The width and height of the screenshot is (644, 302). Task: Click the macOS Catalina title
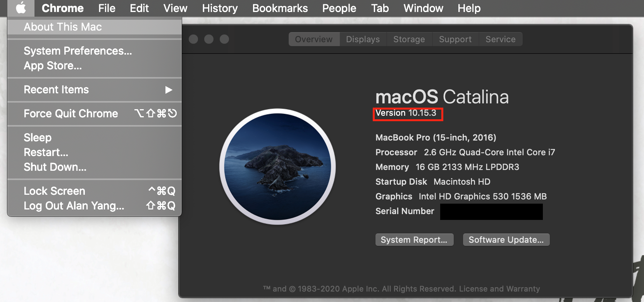point(442,97)
